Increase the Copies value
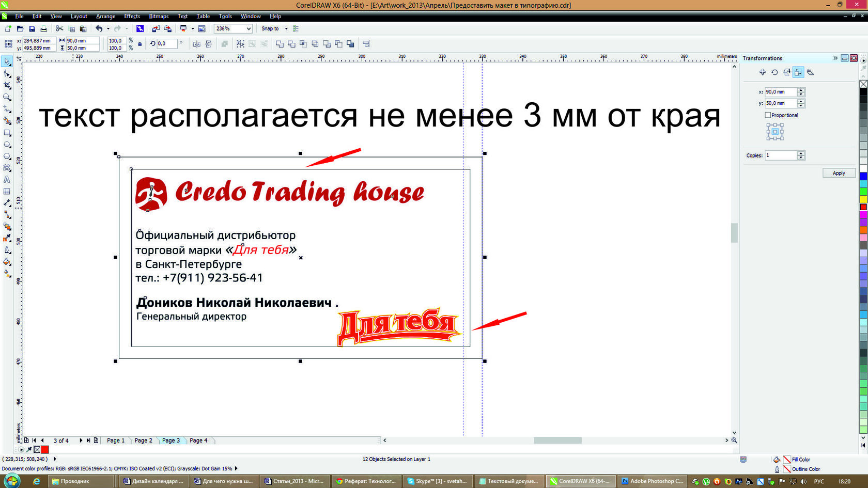 [801, 153]
